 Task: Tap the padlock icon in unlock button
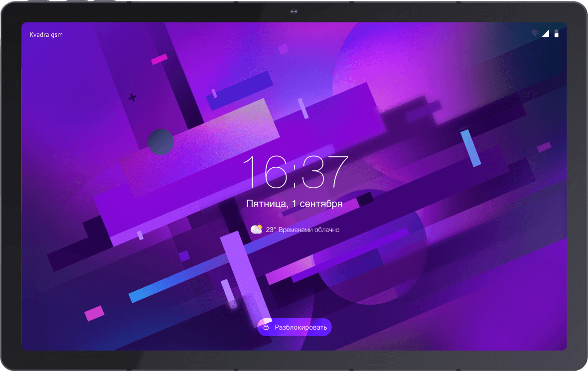tap(266, 327)
